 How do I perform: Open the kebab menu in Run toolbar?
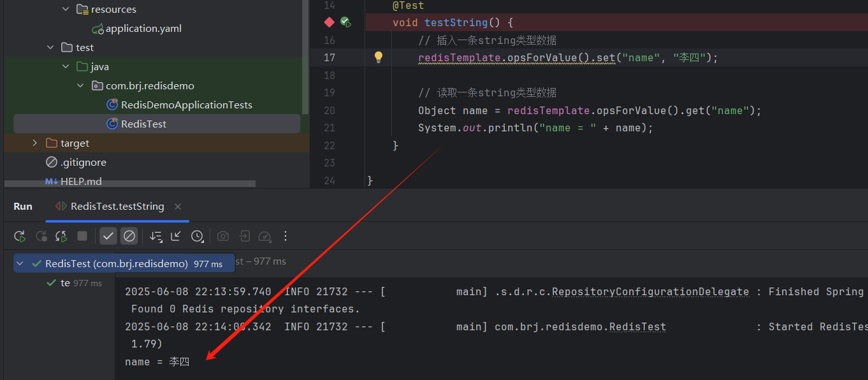pos(285,236)
